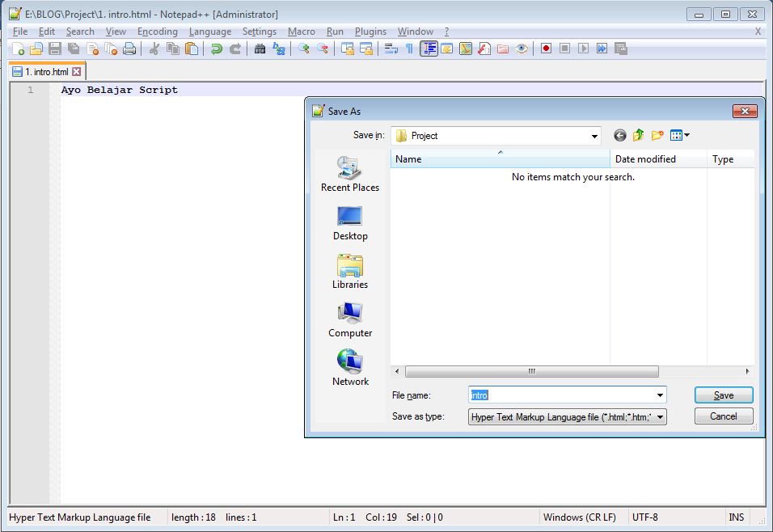The image size is (773, 532).
Task: Click the Open file toolbar icon
Action: point(36,49)
